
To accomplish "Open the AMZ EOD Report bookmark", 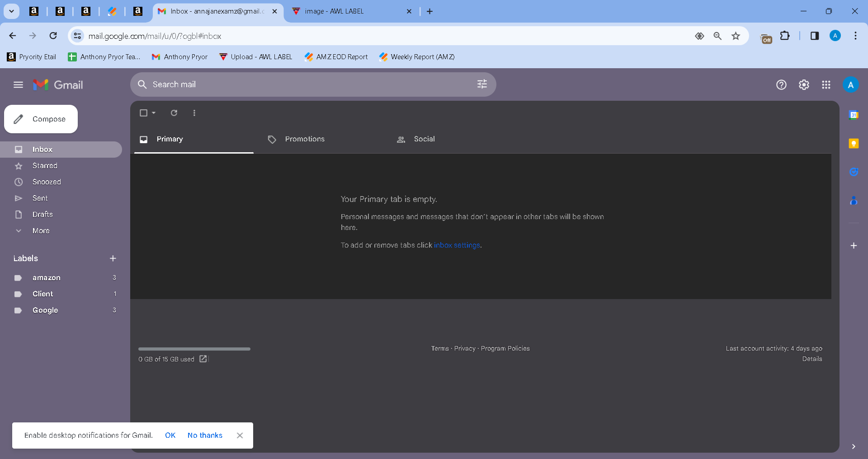I will click(336, 57).
